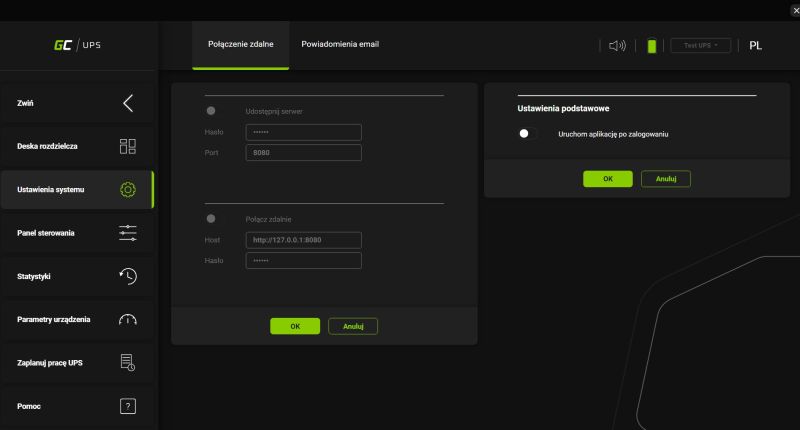Go to Panel sterowania menu item
Image resolution: width=800 pixels, height=430 pixels.
pos(77,233)
